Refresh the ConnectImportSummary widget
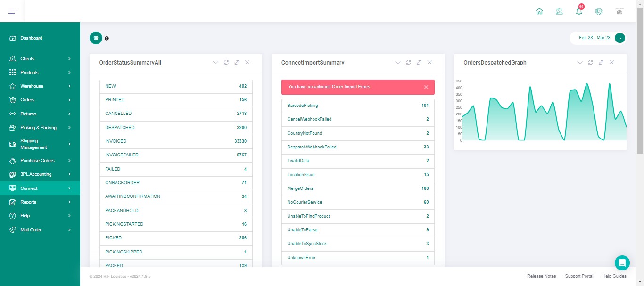 point(408,62)
